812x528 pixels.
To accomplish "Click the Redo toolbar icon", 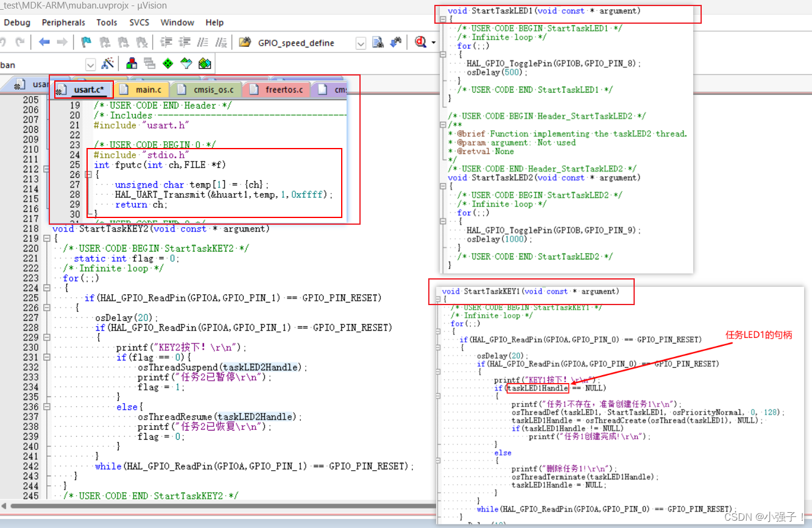I will (20, 43).
